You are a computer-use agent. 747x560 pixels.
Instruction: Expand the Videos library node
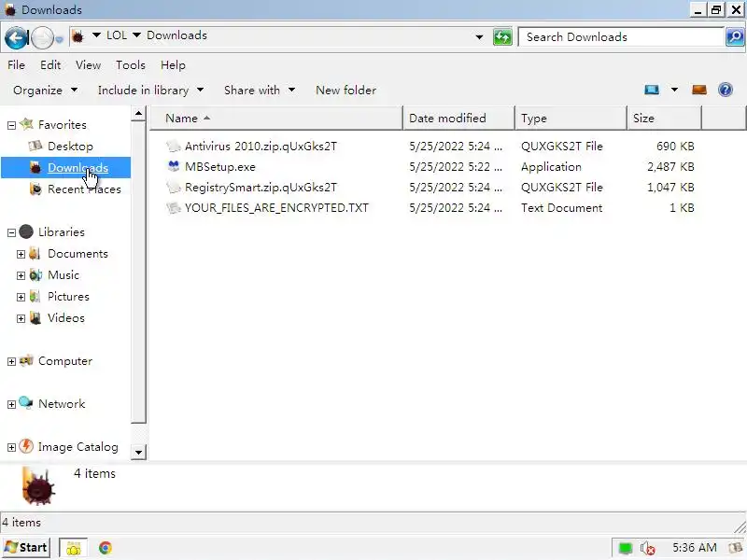pos(21,318)
